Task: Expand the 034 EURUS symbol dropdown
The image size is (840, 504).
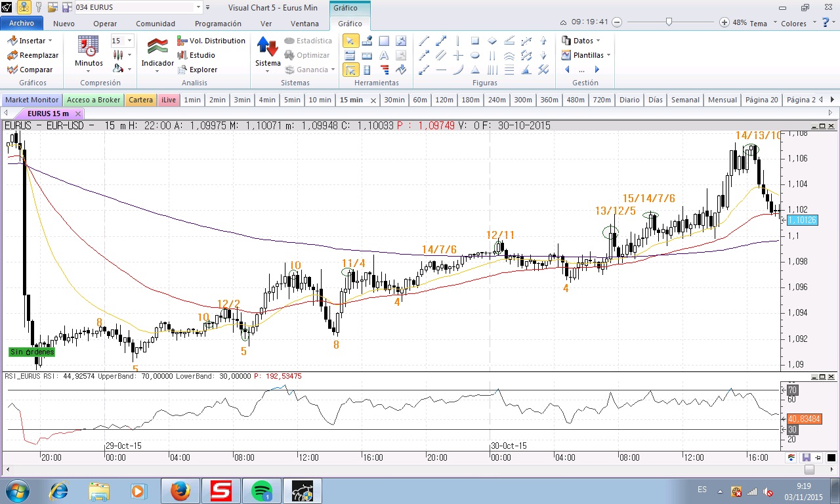Action: click(x=198, y=7)
